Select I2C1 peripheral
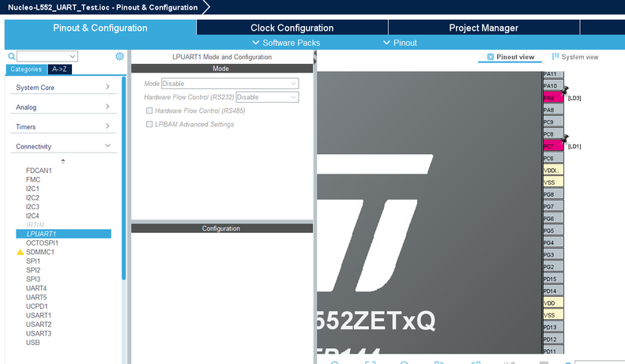 [32, 189]
